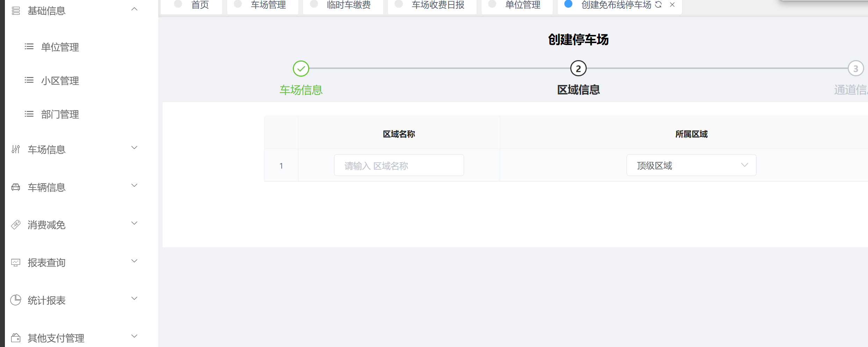Click the list icon beside 部门管理

point(29,114)
